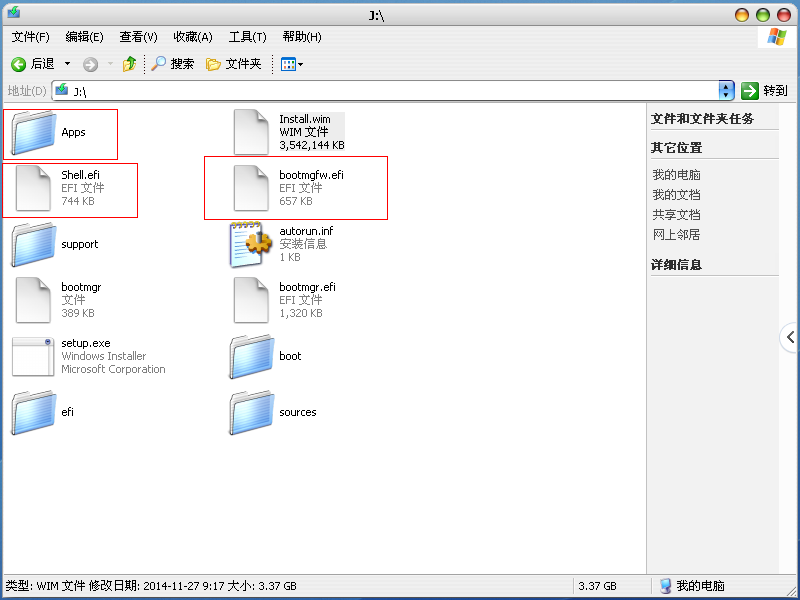Click the 我的文档 link in sidebar

676,195
